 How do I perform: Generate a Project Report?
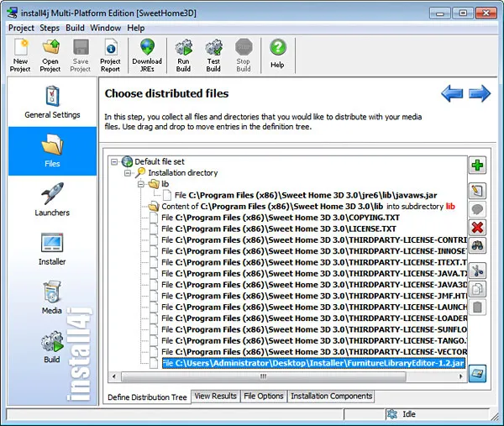(110, 55)
